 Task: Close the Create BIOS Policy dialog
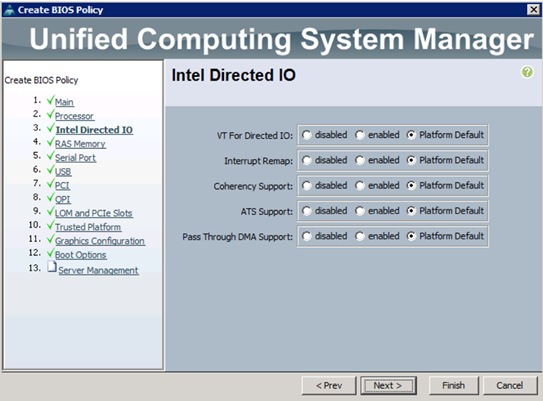click(x=533, y=10)
